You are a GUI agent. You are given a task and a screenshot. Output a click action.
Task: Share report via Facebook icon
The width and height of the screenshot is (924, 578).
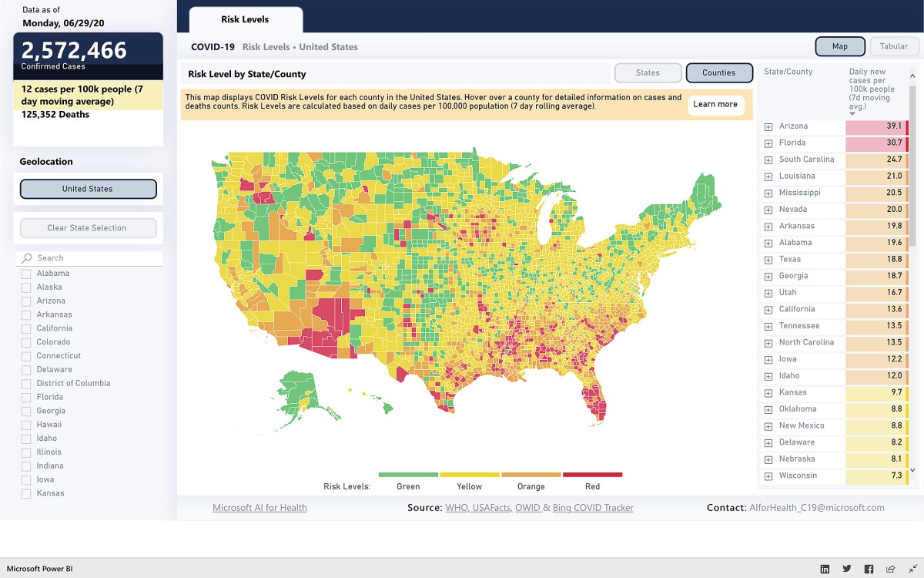coord(869,569)
